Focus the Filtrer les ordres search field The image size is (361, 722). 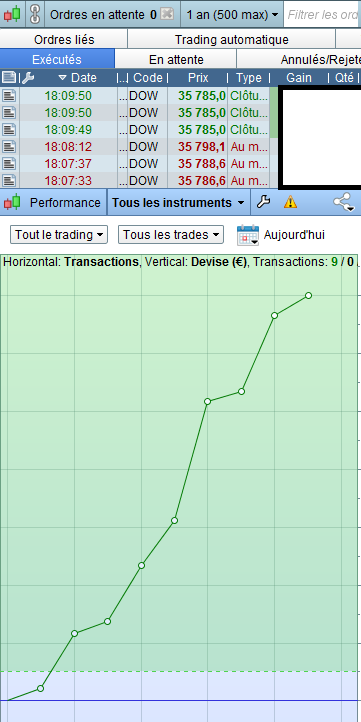click(x=322, y=15)
